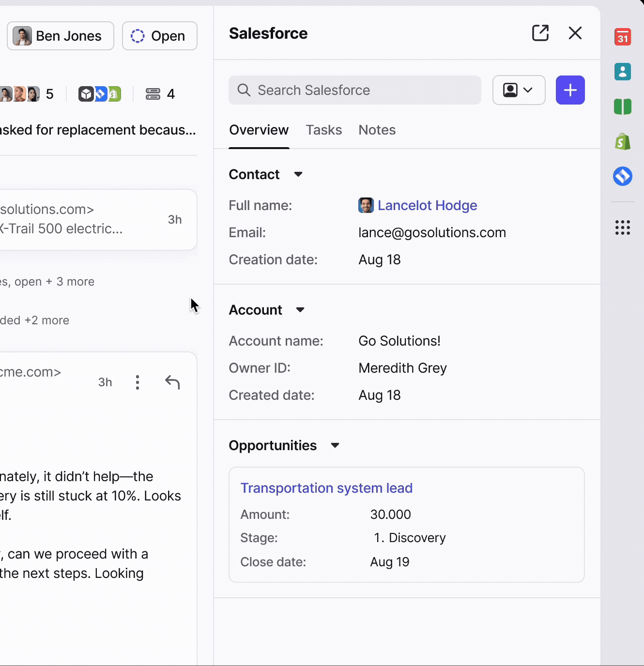Open the Jira icon in right sidebar
644x666 pixels.
pyautogui.click(x=622, y=176)
